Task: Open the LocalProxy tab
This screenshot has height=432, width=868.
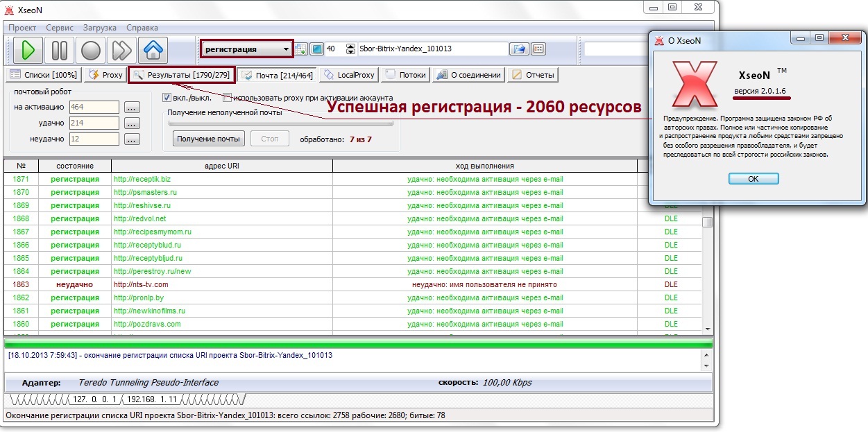Action: [x=348, y=75]
